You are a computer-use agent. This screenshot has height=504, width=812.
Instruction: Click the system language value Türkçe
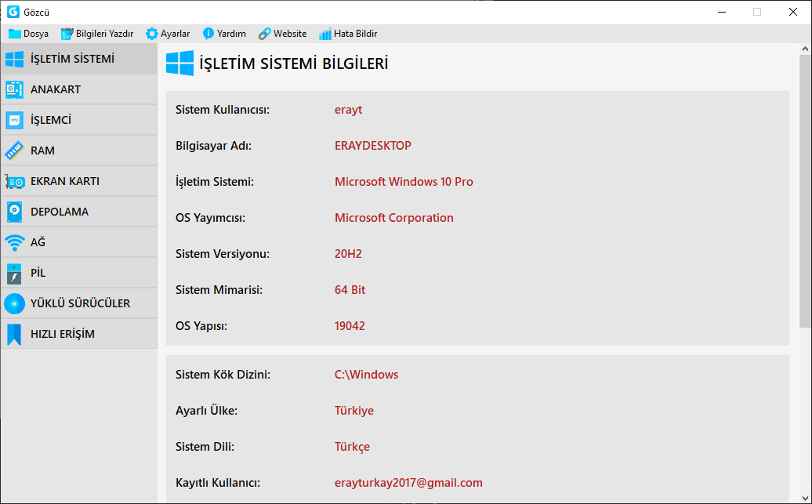tap(352, 447)
